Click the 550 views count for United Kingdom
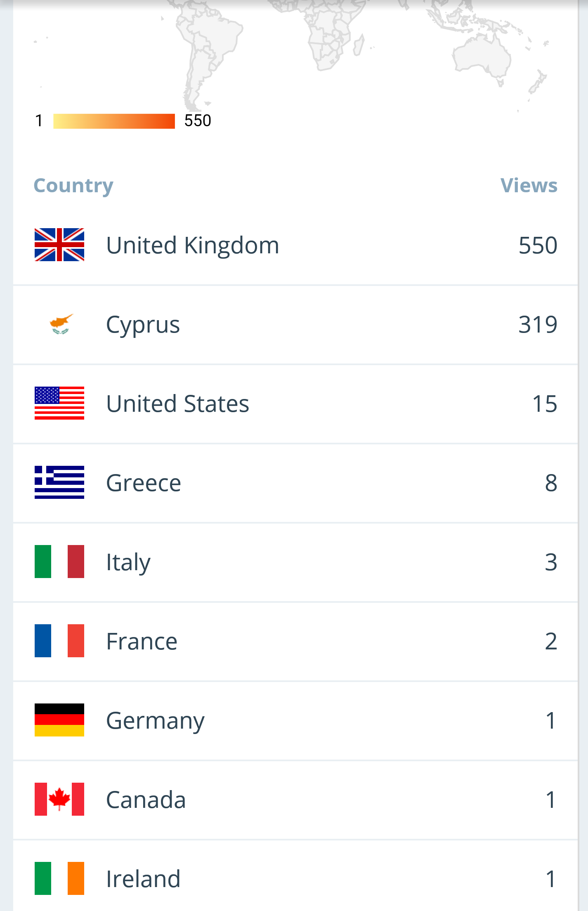Viewport: 588px width, 911px height. [538, 245]
